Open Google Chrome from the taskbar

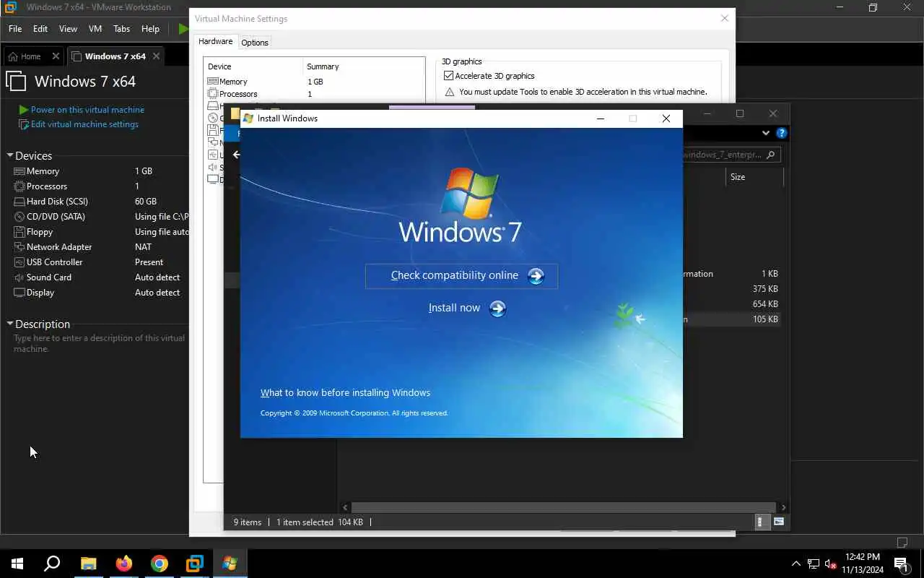pyautogui.click(x=160, y=564)
